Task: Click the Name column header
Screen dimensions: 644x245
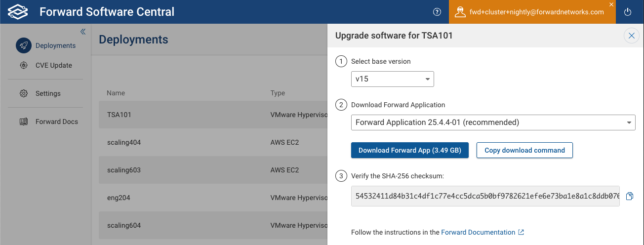Action: [116, 93]
